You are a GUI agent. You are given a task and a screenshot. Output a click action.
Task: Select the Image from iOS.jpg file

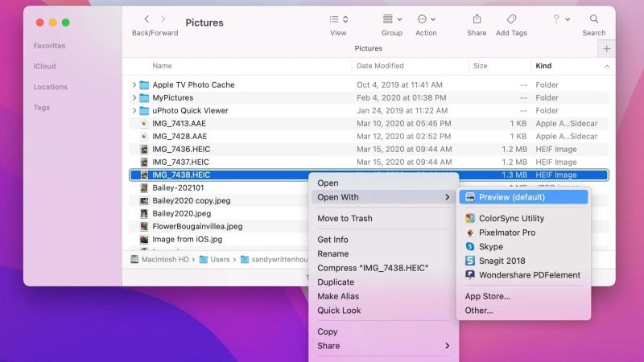coord(188,239)
